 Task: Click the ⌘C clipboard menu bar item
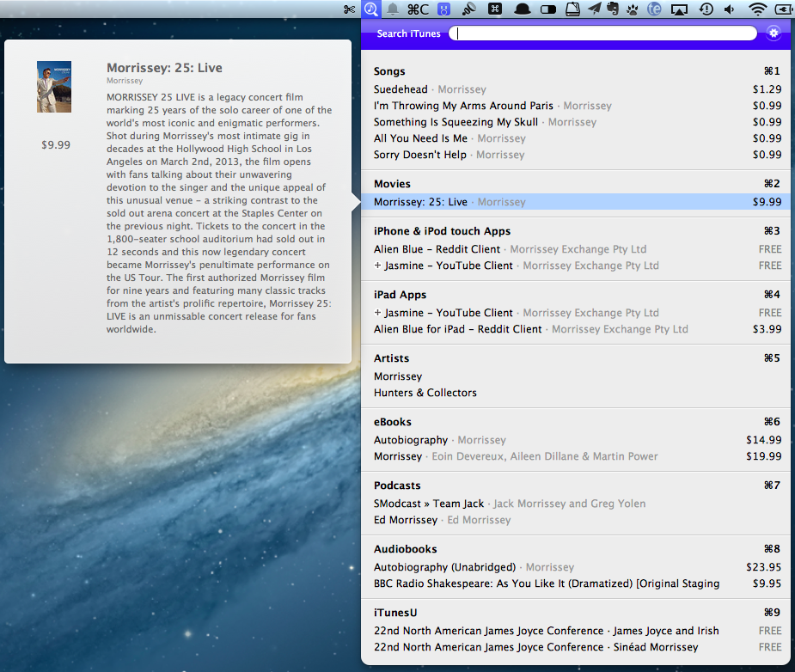coord(418,9)
